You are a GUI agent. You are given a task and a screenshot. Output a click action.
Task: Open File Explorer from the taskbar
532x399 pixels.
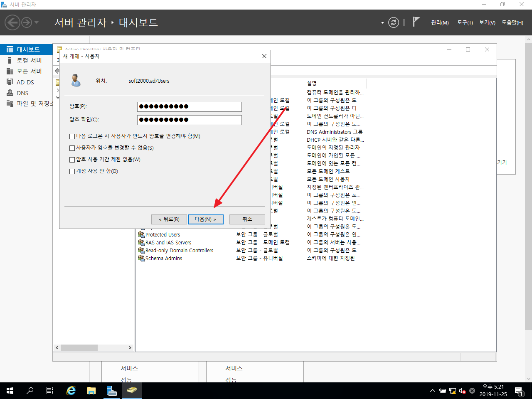(91, 390)
